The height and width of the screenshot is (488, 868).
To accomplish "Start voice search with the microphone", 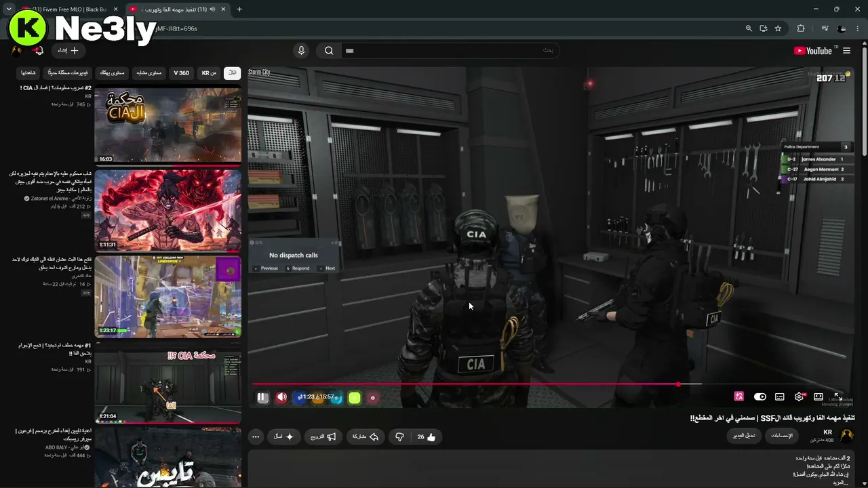I will (x=302, y=51).
